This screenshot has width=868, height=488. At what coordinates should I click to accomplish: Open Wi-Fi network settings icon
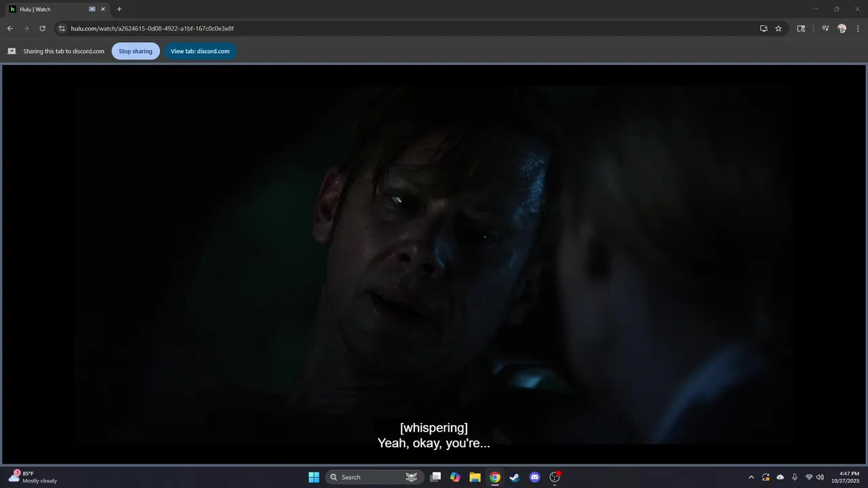808,477
